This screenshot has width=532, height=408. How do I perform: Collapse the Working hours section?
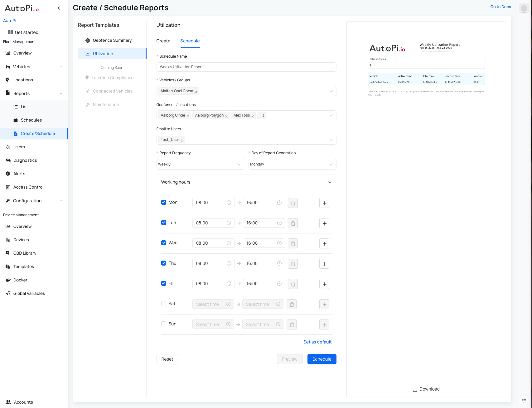pos(330,182)
